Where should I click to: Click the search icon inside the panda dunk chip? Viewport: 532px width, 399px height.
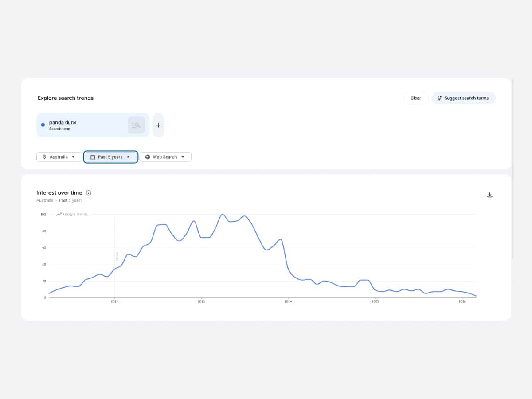click(136, 125)
